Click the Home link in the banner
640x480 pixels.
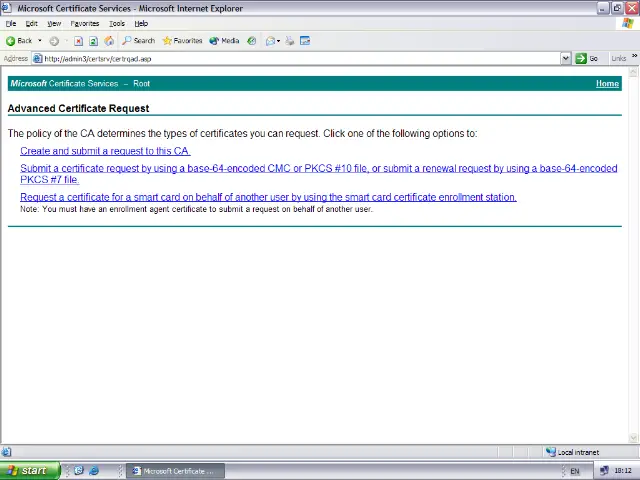(607, 84)
